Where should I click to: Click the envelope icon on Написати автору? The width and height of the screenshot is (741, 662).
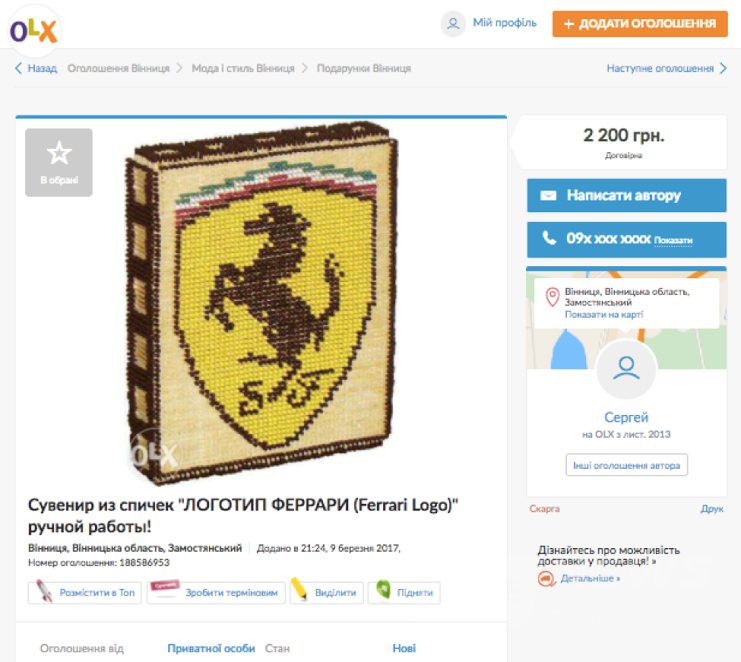[548, 195]
